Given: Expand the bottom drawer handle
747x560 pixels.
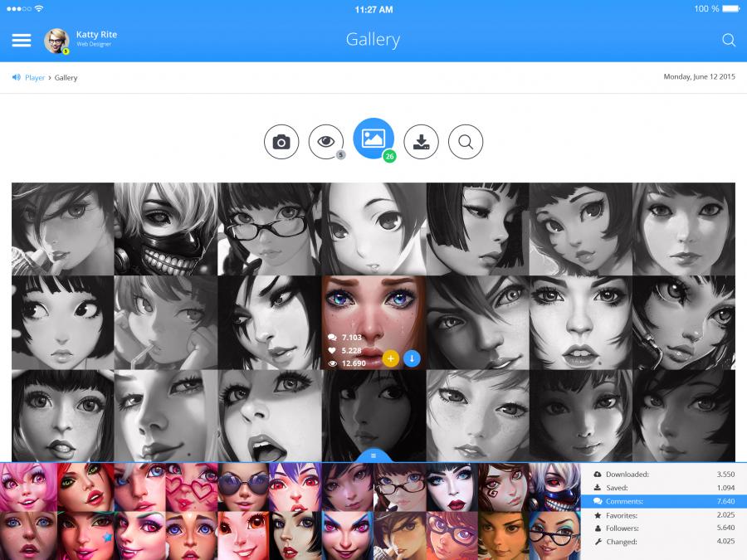Looking at the screenshot, I should [x=373, y=455].
